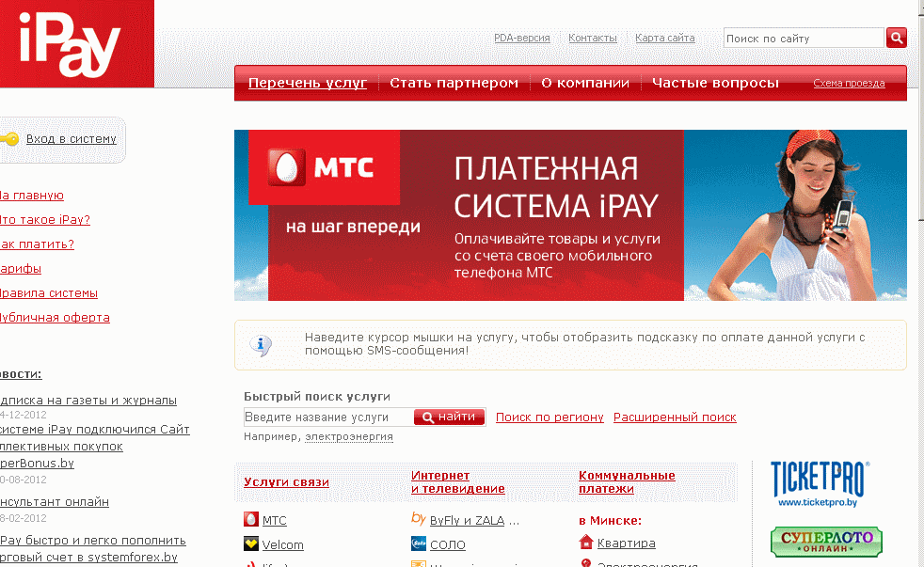Image resolution: width=924 pixels, height=567 pixels.
Task: Click the Квартира house icon
Action: pyautogui.click(x=586, y=543)
